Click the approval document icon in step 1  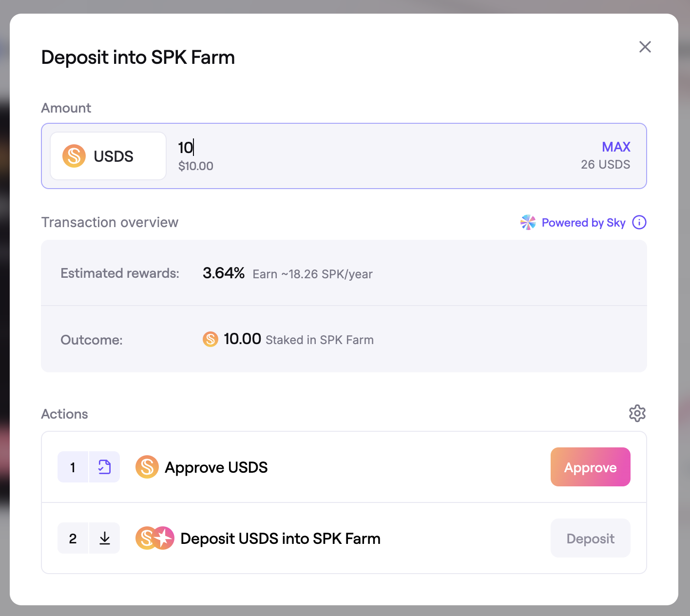pos(104,467)
